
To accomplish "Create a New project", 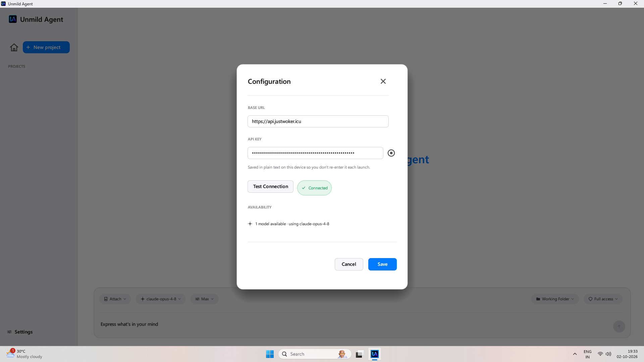I will (x=46, y=47).
